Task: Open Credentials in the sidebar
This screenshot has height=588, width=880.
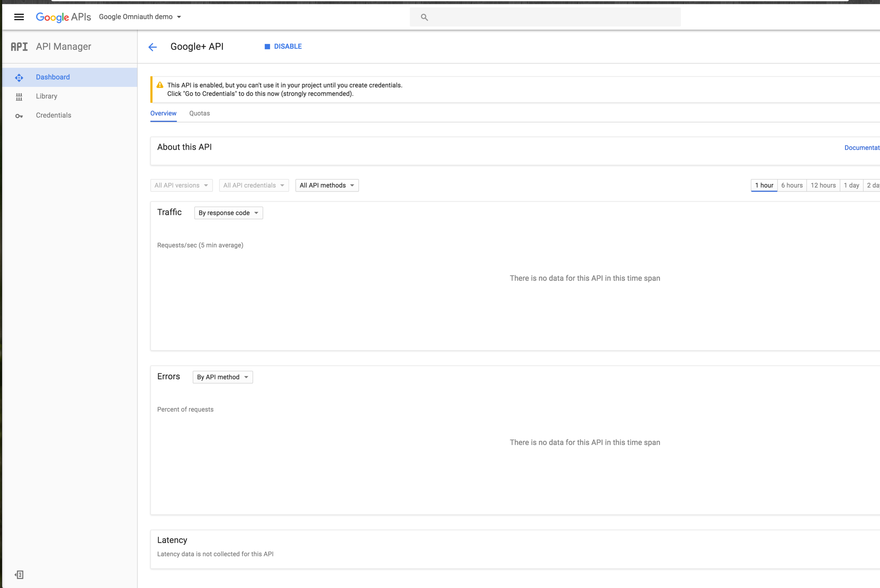Action: tap(70, 115)
